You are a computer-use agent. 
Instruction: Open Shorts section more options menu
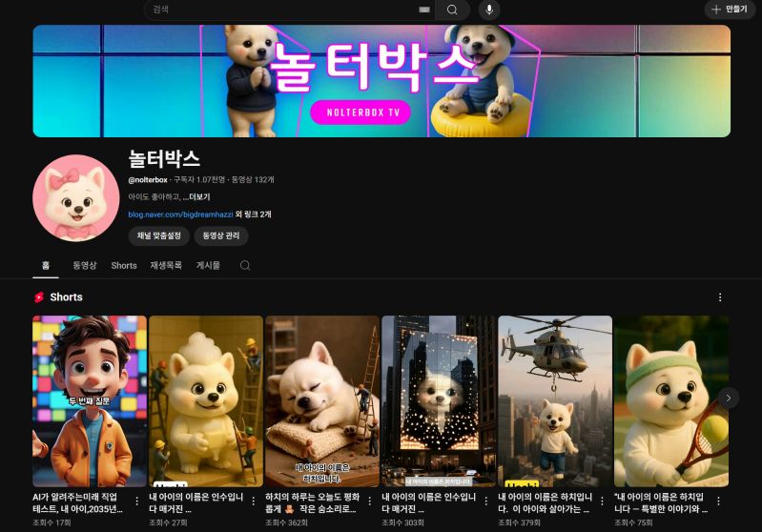pos(720,297)
